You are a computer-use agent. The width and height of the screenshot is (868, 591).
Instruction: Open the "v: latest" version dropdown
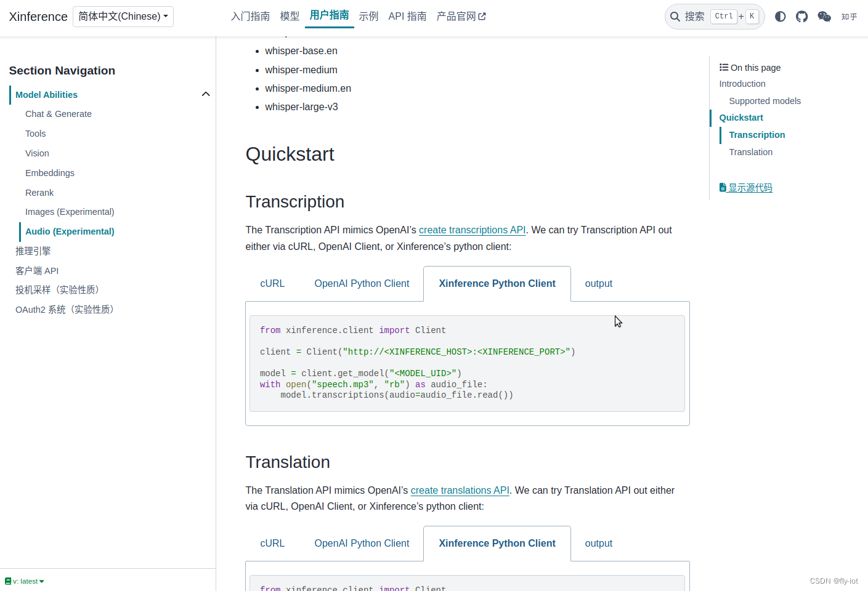click(27, 581)
